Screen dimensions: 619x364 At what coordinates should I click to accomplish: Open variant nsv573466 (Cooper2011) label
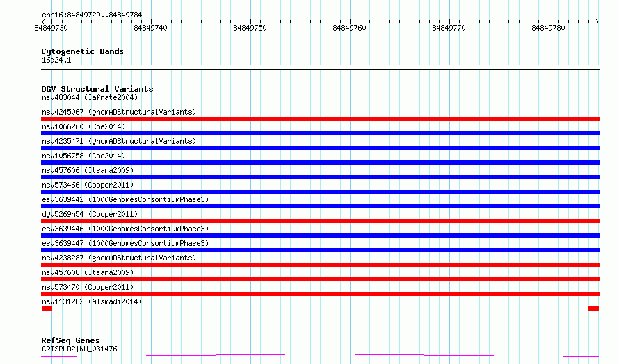88,185
